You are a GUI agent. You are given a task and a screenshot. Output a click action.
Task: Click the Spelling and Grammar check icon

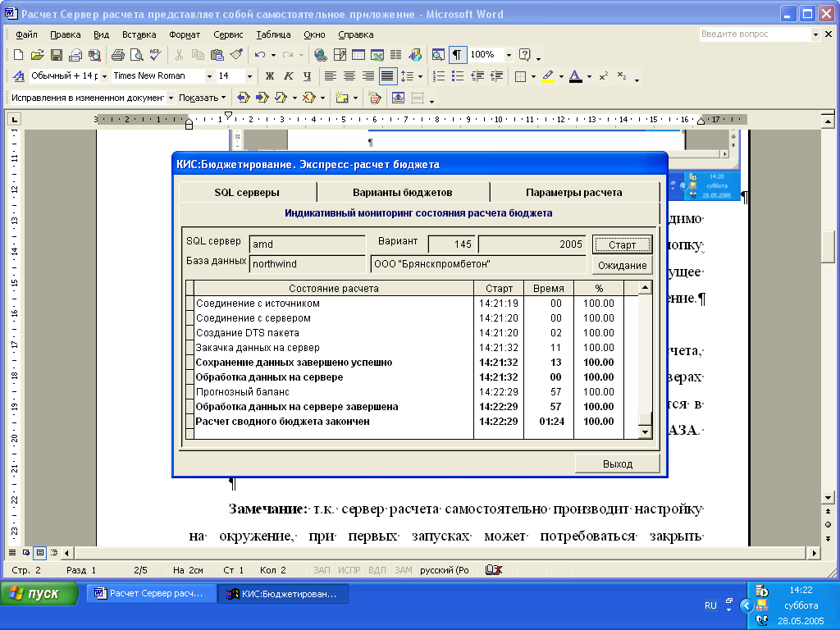[x=155, y=55]
